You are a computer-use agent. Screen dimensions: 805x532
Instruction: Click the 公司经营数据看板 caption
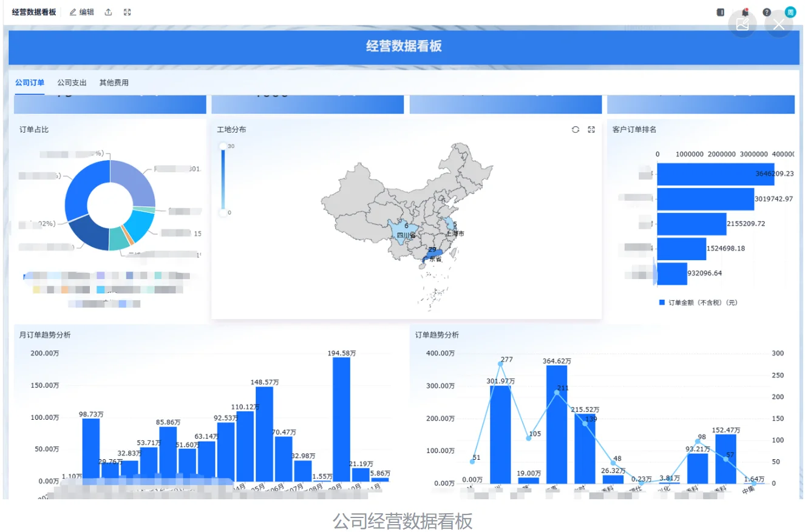tap(402, 521)
